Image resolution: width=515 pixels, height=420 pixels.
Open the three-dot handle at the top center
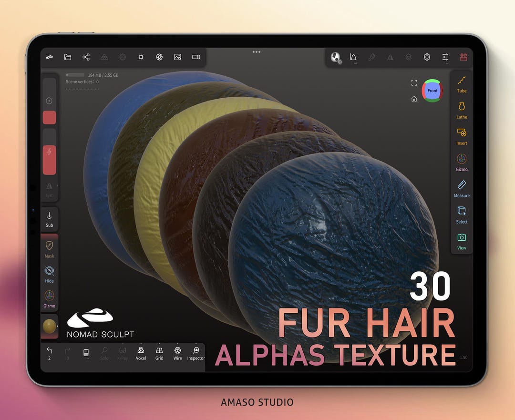pyautogui.click(x=257, y=52)
